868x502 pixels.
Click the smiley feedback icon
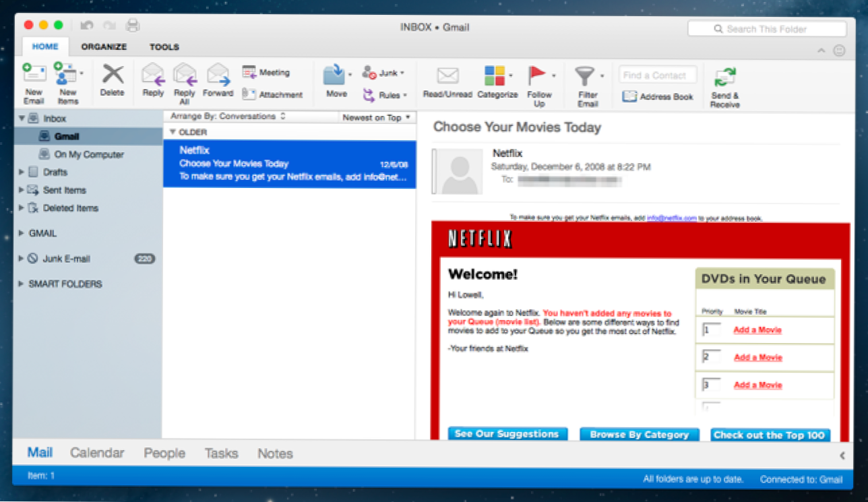tap(839, 50)
